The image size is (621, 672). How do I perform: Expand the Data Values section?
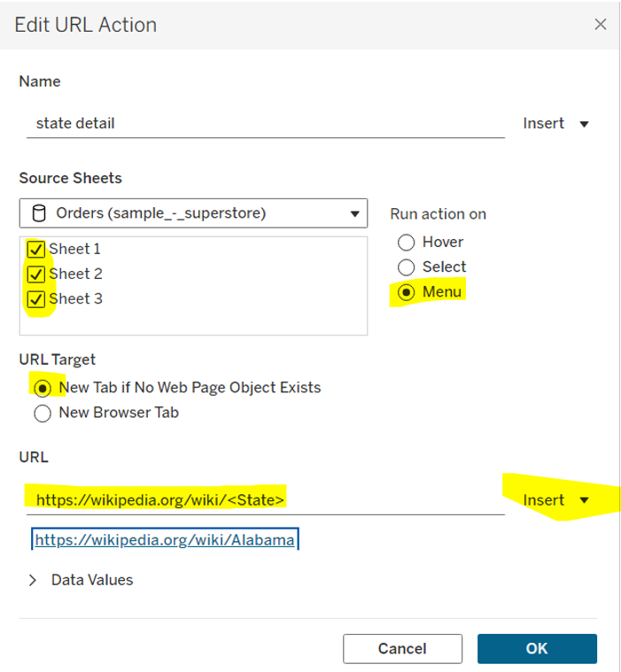[34, 580]
